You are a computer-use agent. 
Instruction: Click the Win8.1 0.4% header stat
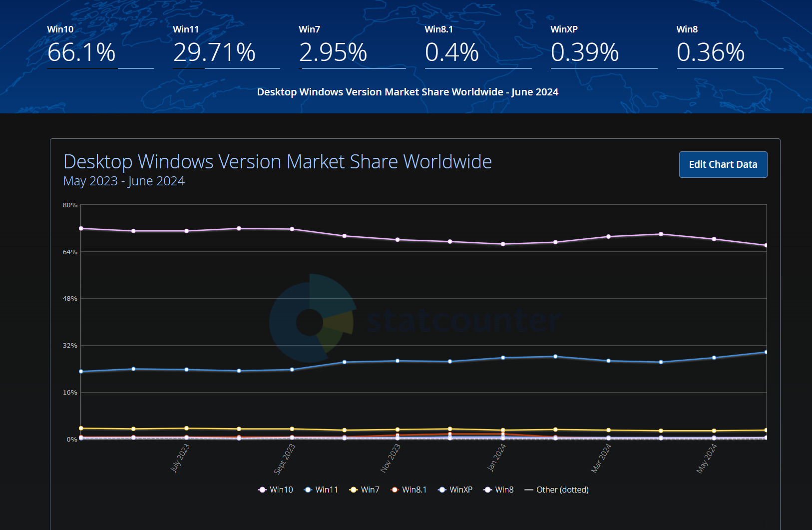click(x=452, y=52)
